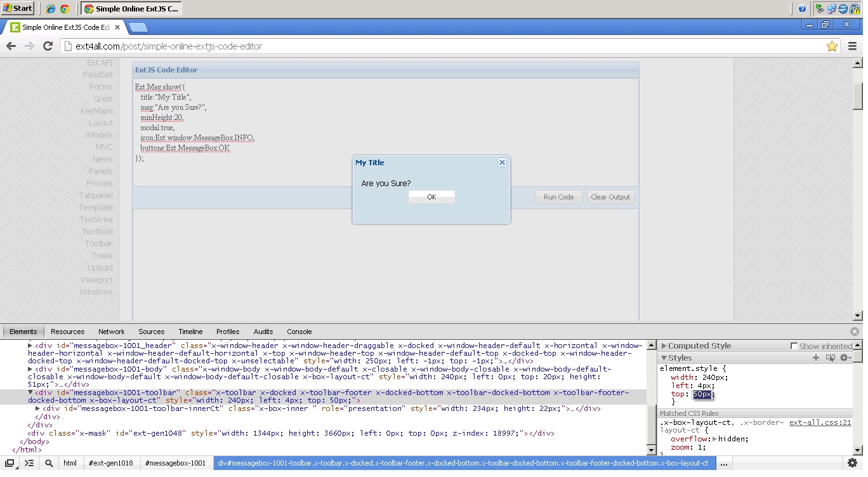Click the warning triangle tray icon

854,9
